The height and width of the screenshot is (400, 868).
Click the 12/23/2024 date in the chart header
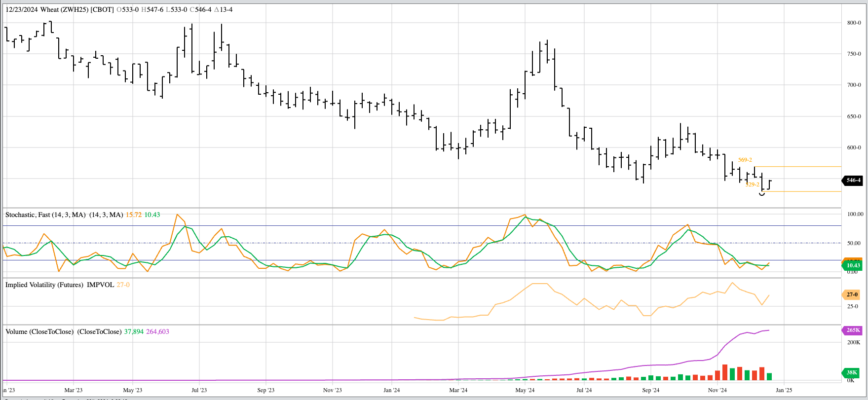[22, 9]
